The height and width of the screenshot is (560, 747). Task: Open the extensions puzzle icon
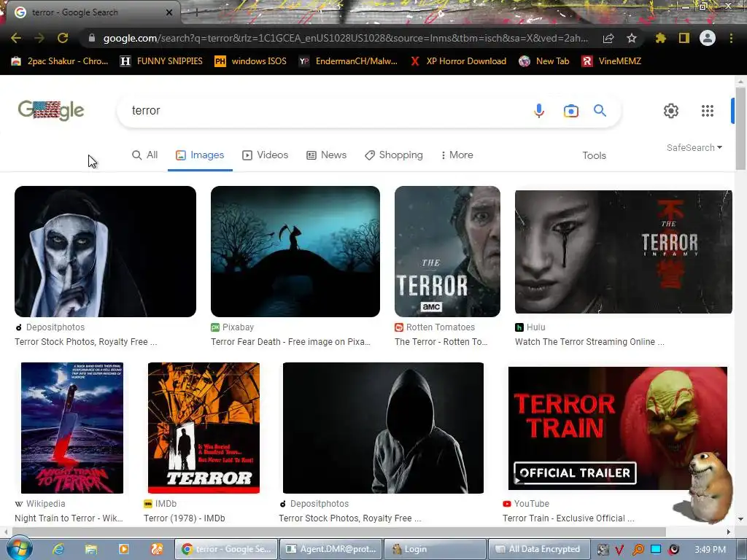[660, 38]
